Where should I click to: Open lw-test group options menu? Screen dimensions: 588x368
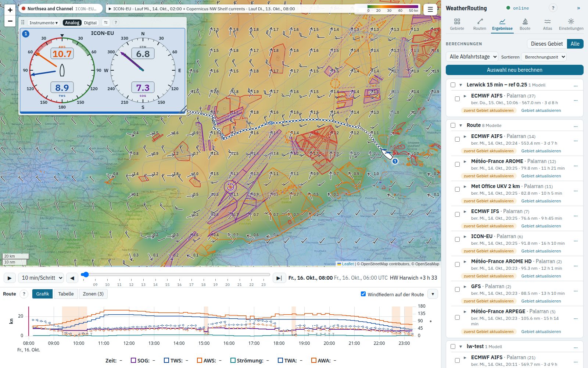[x=576, y=347]
